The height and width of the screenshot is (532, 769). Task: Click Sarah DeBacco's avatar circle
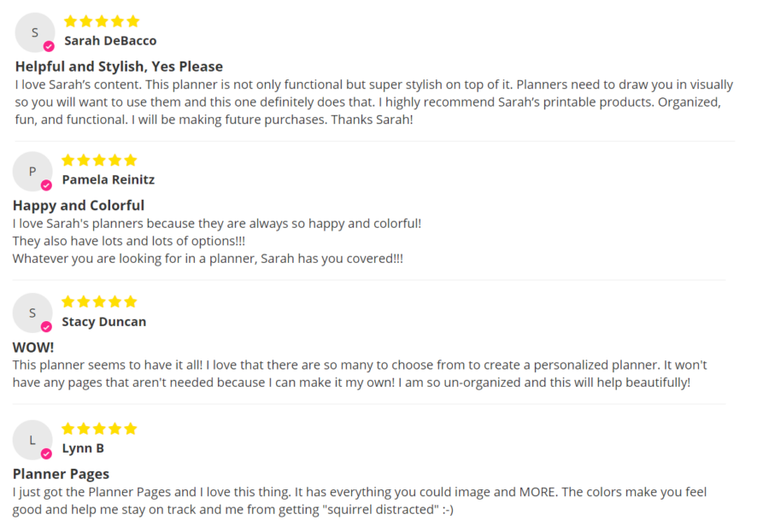[34, 32]
